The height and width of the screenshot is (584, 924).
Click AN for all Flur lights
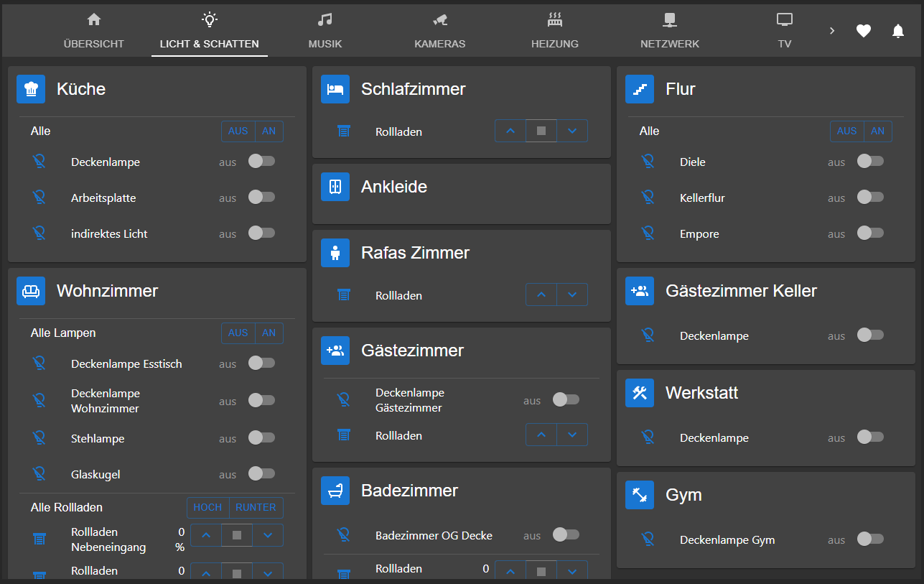click(878, 131)
